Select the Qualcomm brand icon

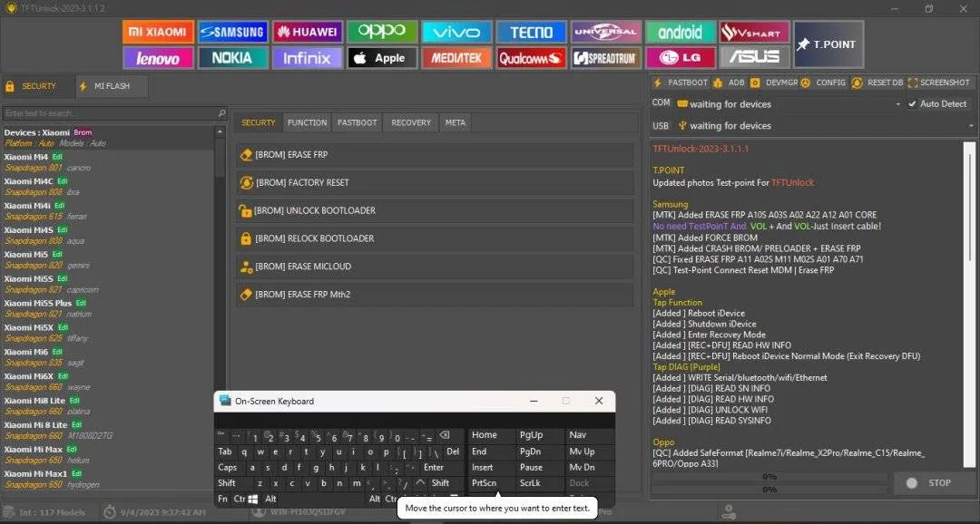[531, 58]
